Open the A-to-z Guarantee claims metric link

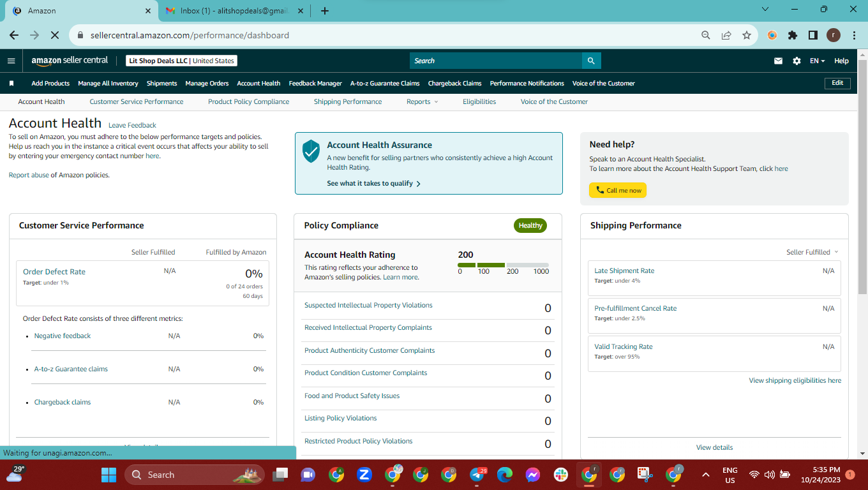pyautogui.click(x=71, y=369)
